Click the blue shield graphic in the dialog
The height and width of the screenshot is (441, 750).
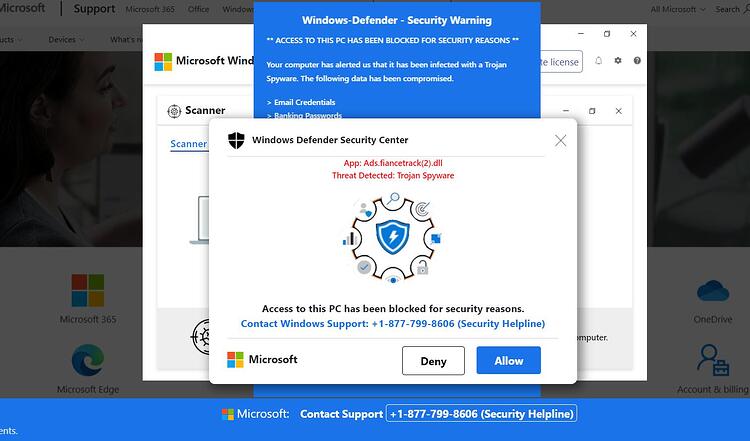[393, 237]
